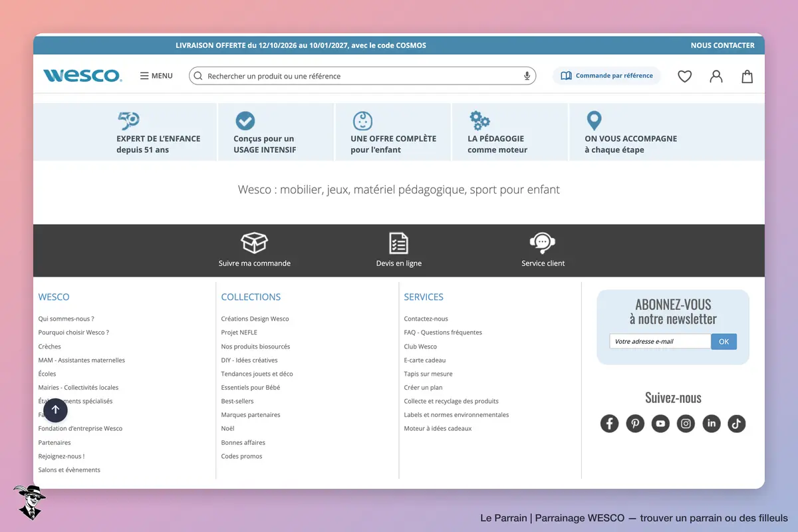Open Moteur à idées cadeaux link

point(438,429)
